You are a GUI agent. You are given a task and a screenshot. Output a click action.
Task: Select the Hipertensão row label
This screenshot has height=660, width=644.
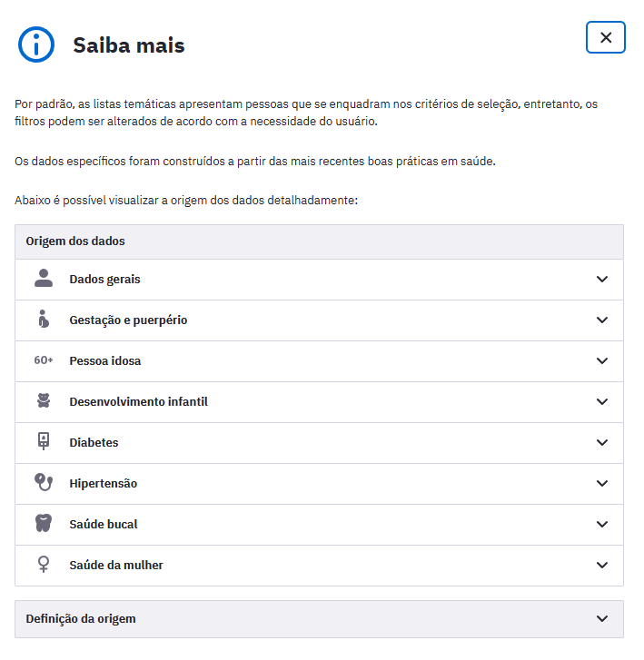tap(103, 484)
